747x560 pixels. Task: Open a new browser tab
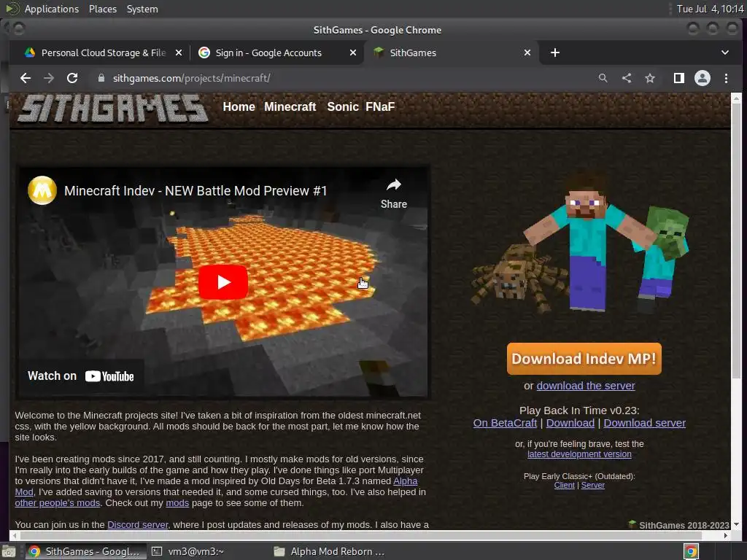(x=555, y=52)
